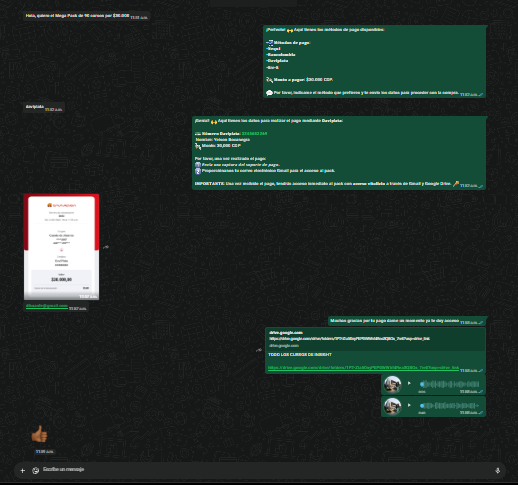Click the avatar on the second voice message
This screenshot has height=485, width=518.
click(x=392, y=406)
